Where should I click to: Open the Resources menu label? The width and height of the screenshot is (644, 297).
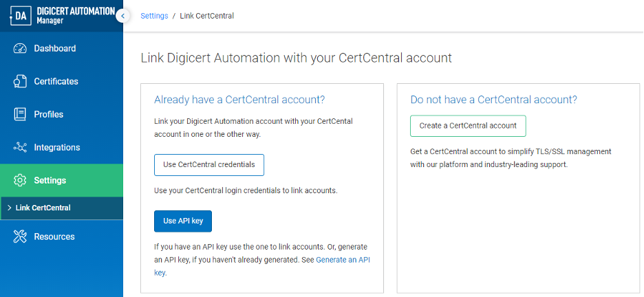point(54,236)
